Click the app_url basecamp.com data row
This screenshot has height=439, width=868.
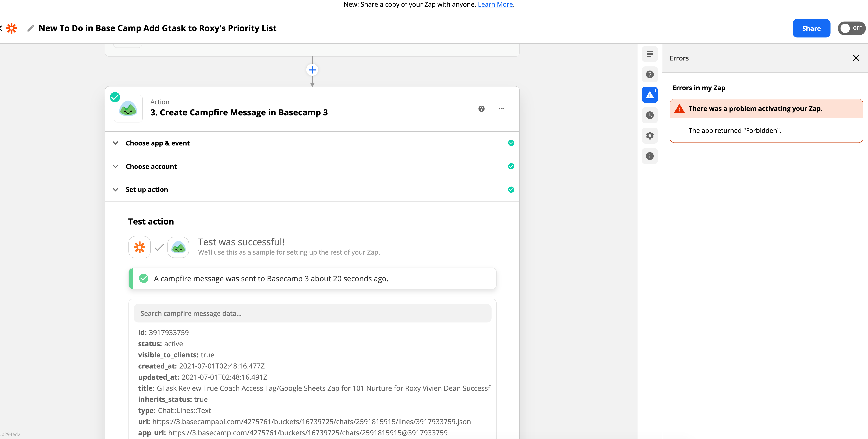[293, 433]
